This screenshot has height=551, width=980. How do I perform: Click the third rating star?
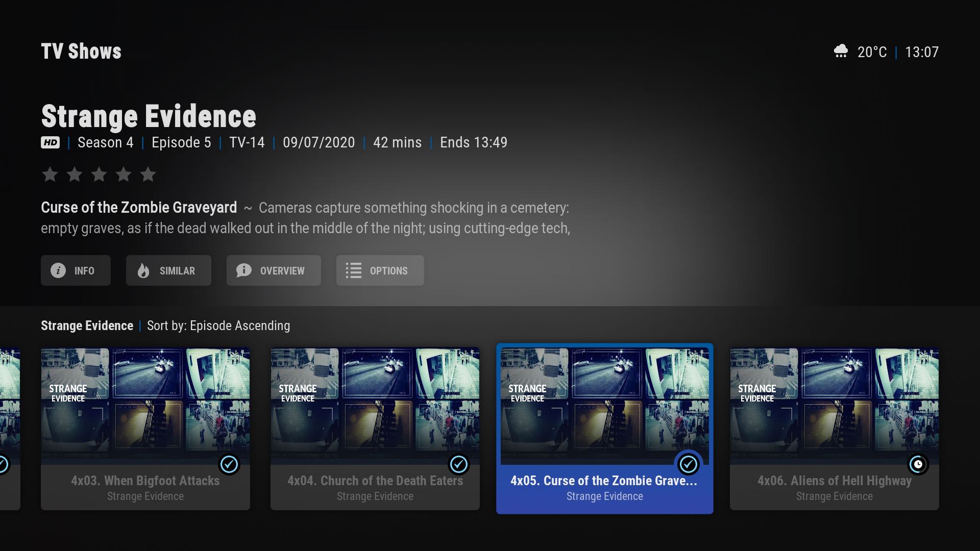point(99,174)
